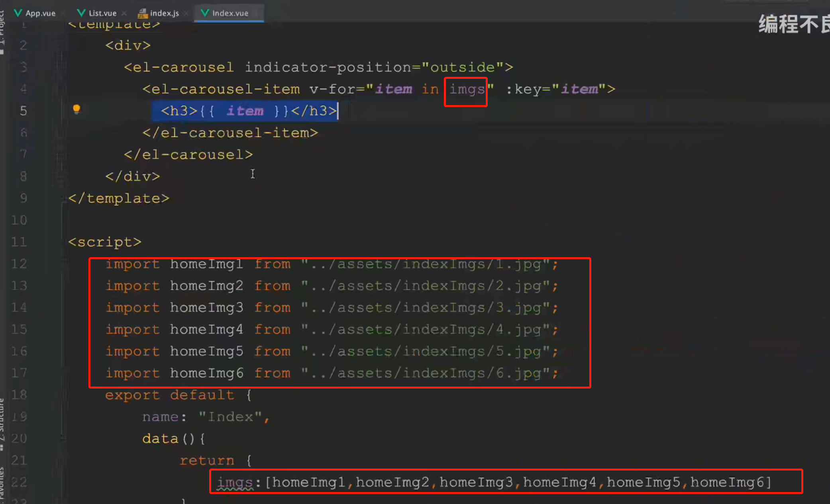Viewport: 830px width, 504px height.
Task: Place cursor in the h3 item line
Action: tap(245, 111)
